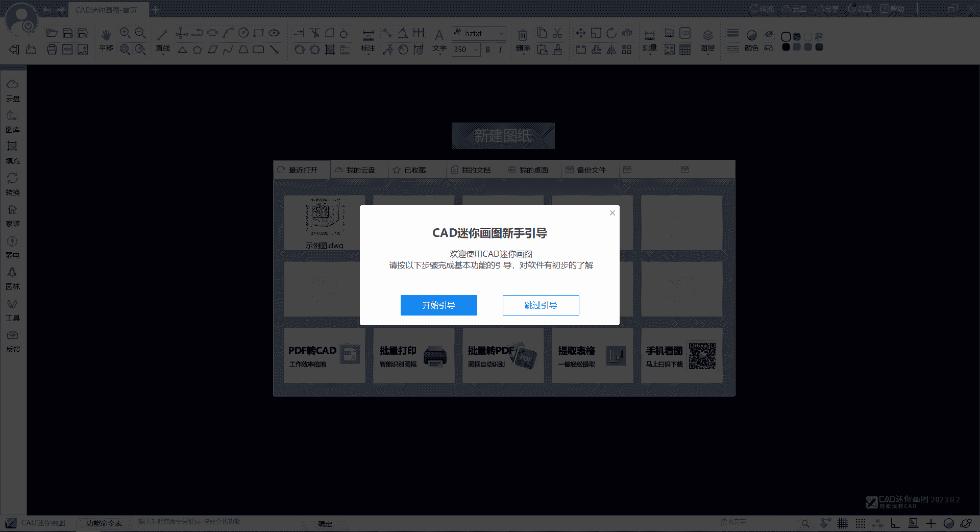Switch to the 已收藏 favorites tab
980x532 pixels.
point(414,170)
